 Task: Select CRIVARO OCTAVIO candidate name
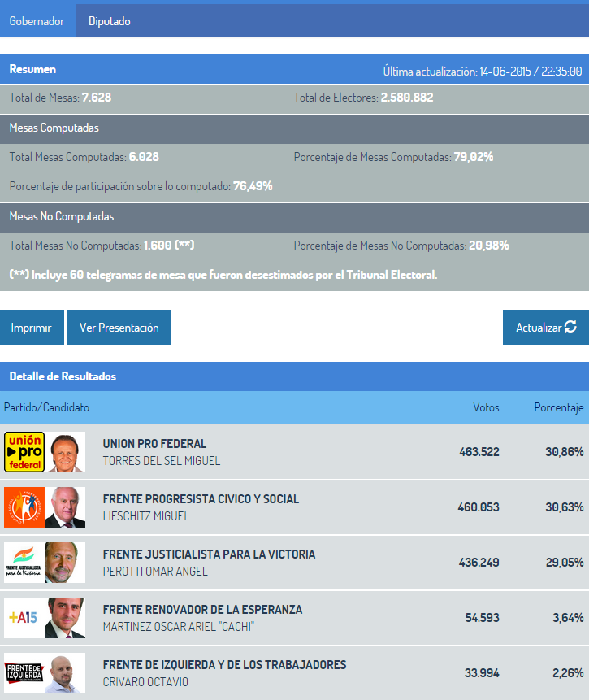(x=145, y=682)
